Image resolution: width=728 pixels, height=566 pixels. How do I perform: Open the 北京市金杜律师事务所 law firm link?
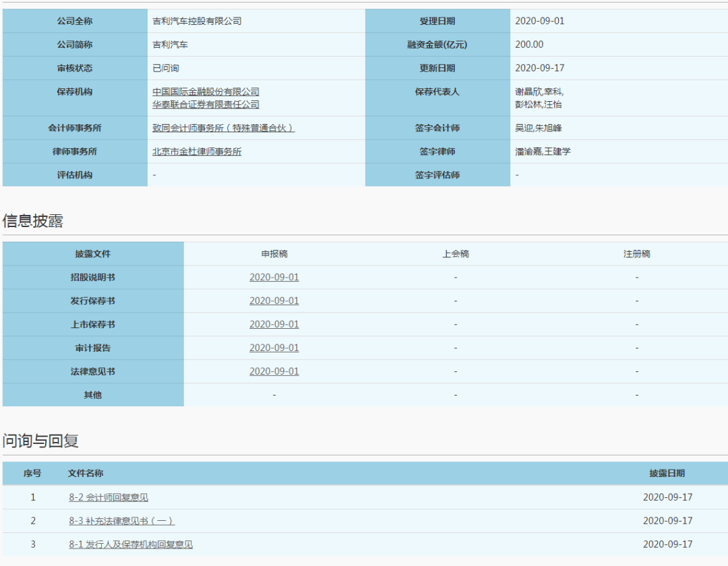(197, 152)
